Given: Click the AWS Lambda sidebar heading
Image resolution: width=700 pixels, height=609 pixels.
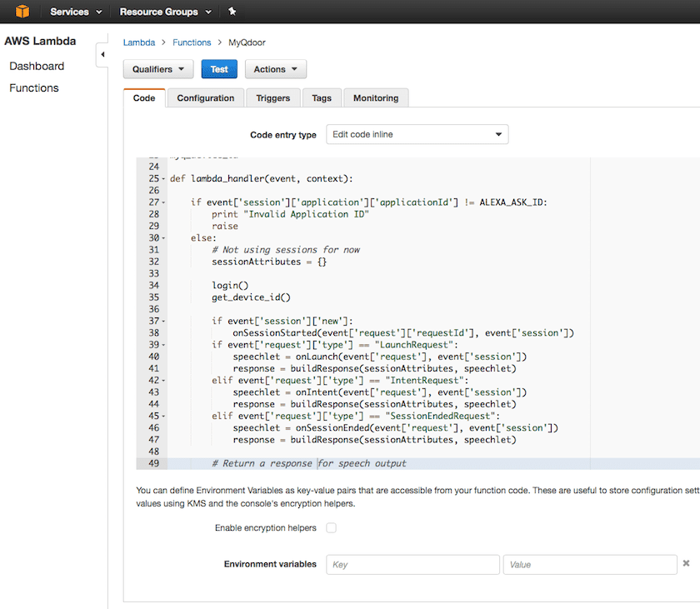Looking at the screenshot, I should point(40,41).
